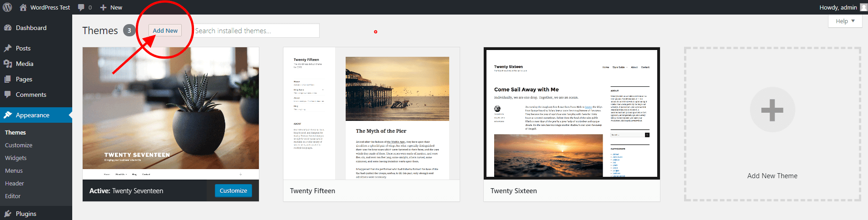
Task: Click Customize button on active theme
Action: [233, 190]
